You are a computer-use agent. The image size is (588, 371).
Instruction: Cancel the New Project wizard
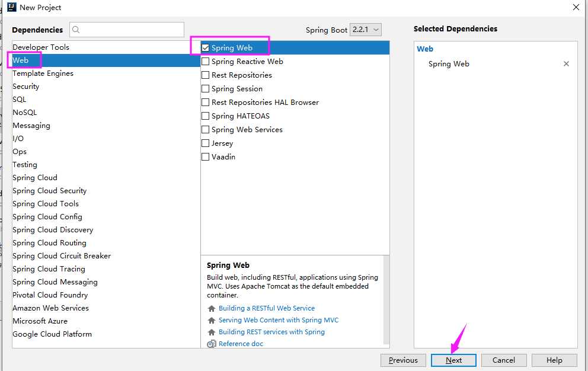click(x=504, y=360)
